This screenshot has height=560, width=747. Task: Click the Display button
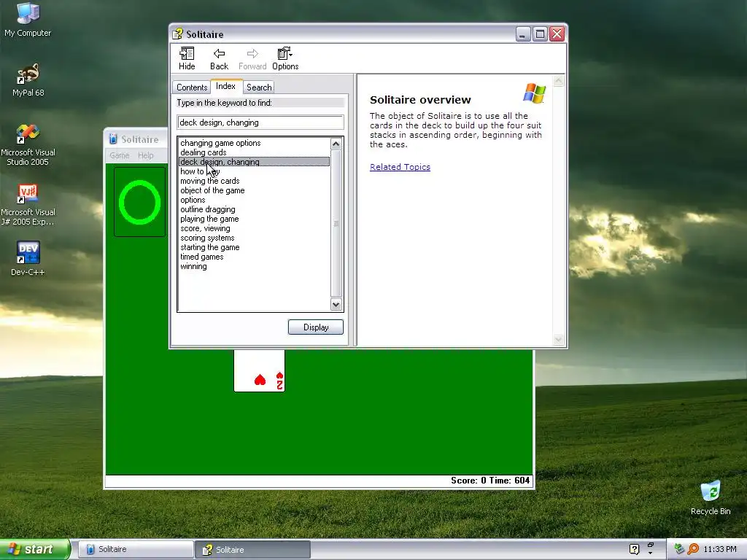point(315,327)
